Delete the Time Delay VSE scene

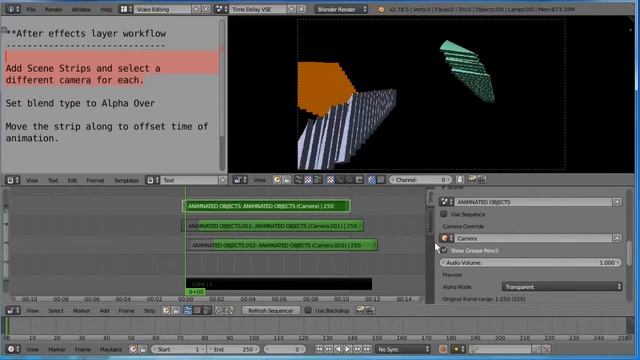click(301, 9)
